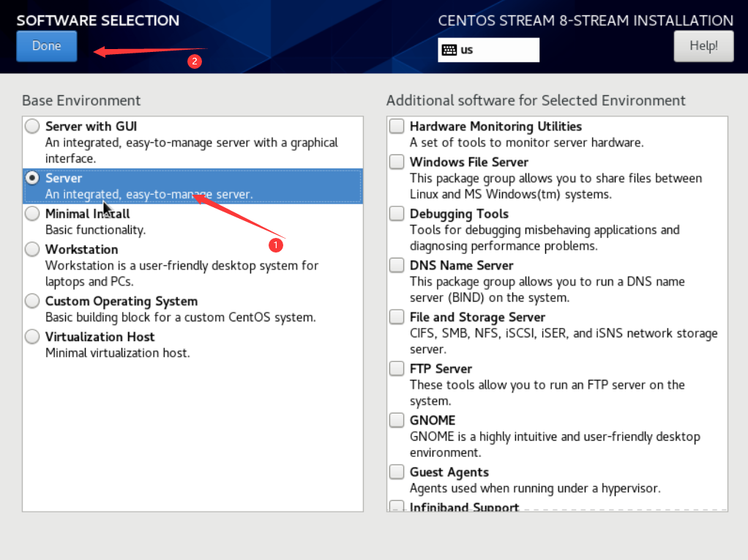Click "Basic building block for a custom CentOS system."
The image size is (748, 560).
pos(180,317)
